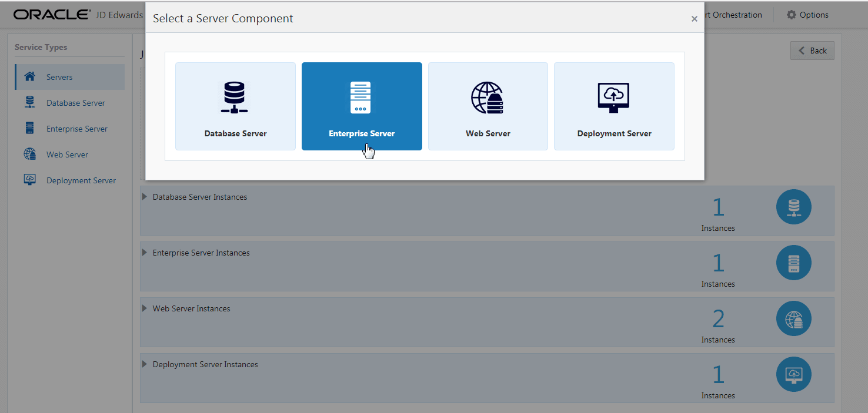Viewport: 868px width, 413px height.
Task: Expand the Enterprise Server Instances section
Action: pyautogui.click(x=145, y=252)
